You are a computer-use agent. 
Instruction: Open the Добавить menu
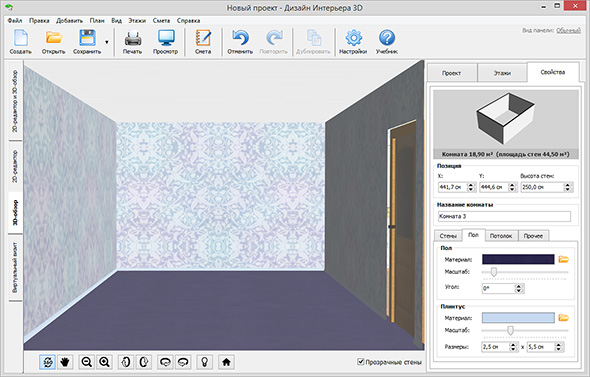pyautogui.click(x=70, y=21)
